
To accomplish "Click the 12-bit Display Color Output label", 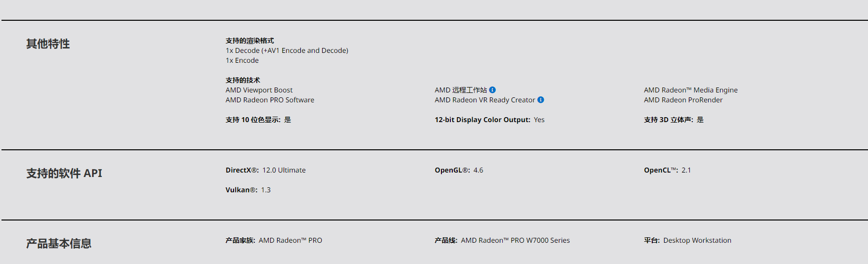I will [x=482, y=120].
